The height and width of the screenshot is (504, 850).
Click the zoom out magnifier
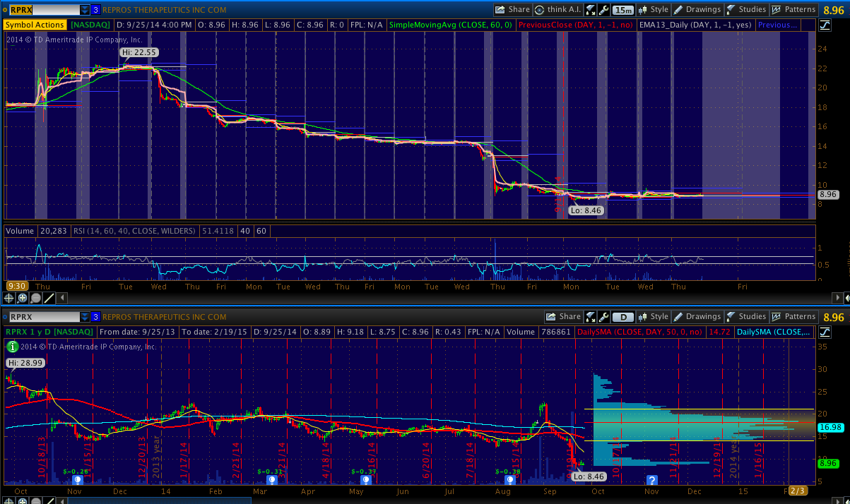tap(35, 298)
